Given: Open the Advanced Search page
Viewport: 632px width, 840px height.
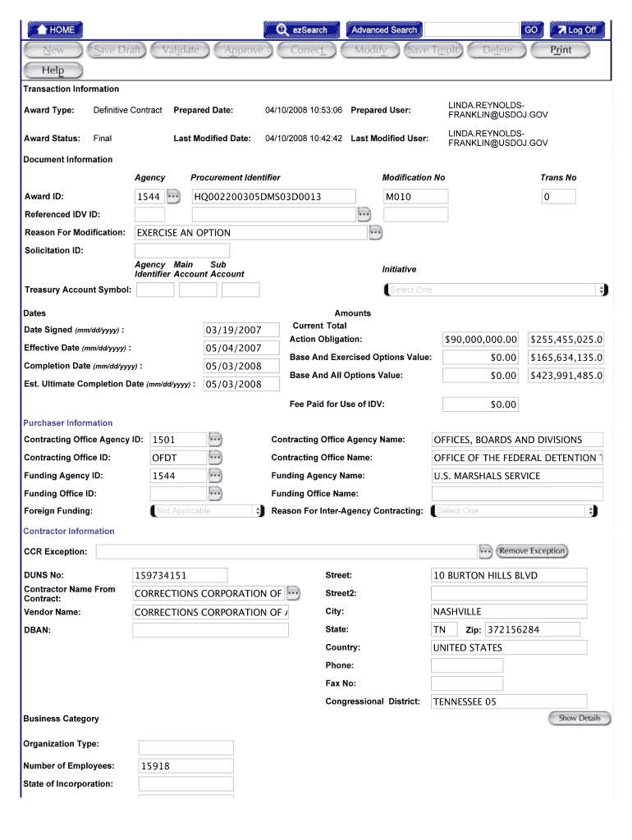Looking at the screenshot, I should (x=384, y=30).
